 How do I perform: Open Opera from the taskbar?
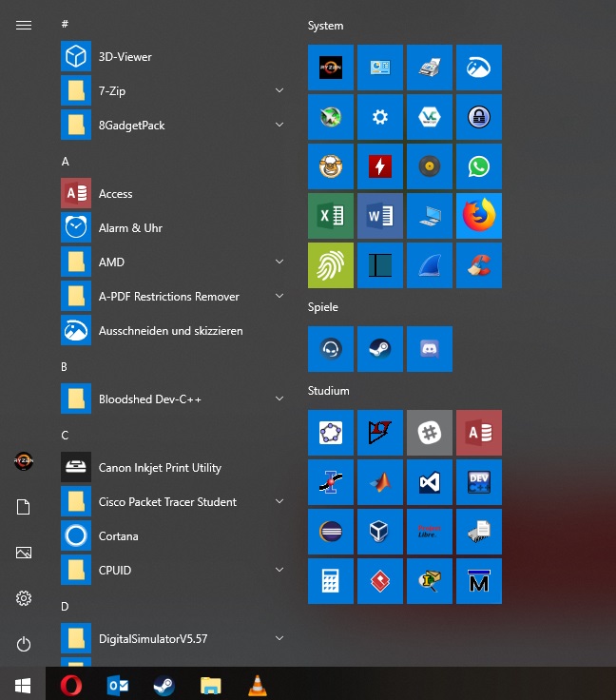point(71,686)
